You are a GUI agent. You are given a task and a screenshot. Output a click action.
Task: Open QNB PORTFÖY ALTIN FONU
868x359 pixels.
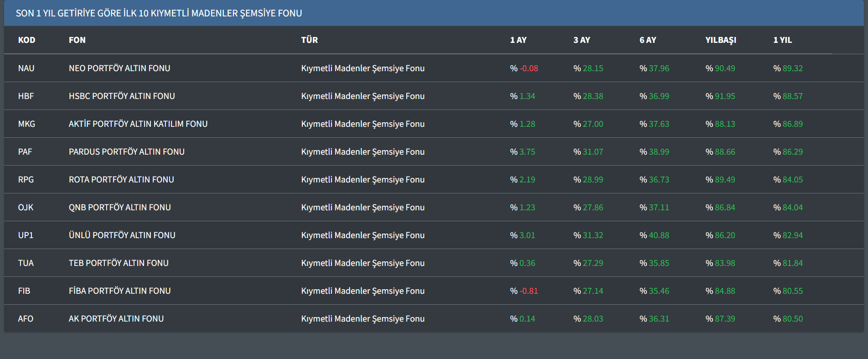(120, 208)
